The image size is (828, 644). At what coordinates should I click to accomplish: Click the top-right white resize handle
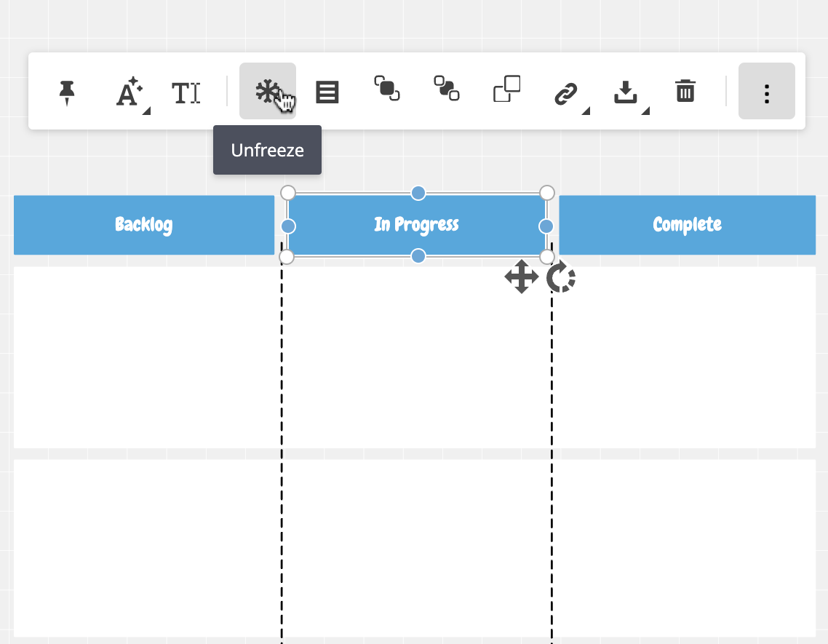tap(547, 193)
